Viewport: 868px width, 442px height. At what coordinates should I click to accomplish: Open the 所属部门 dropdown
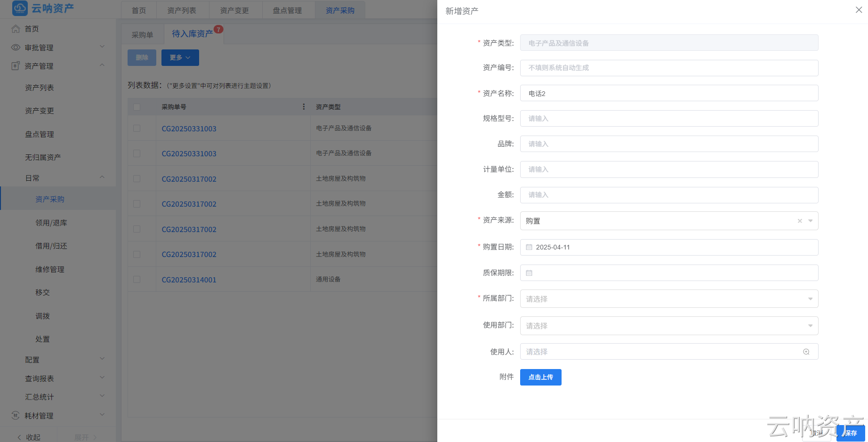coord(668,298)
